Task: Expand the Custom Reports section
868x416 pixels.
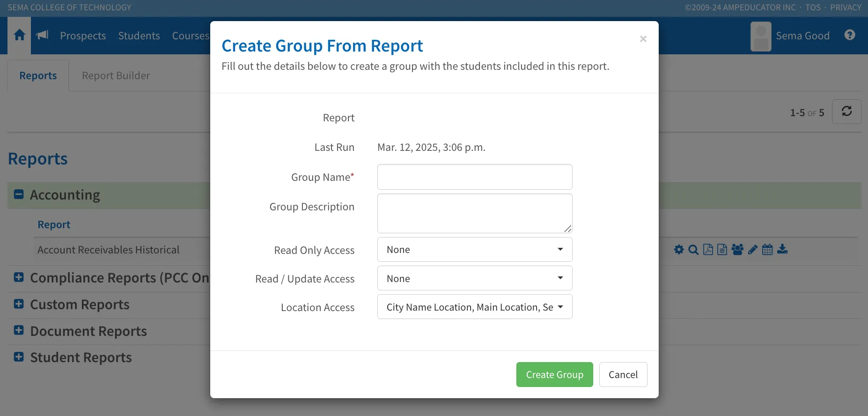Action: pyautogui.click(x=19, y=304)
